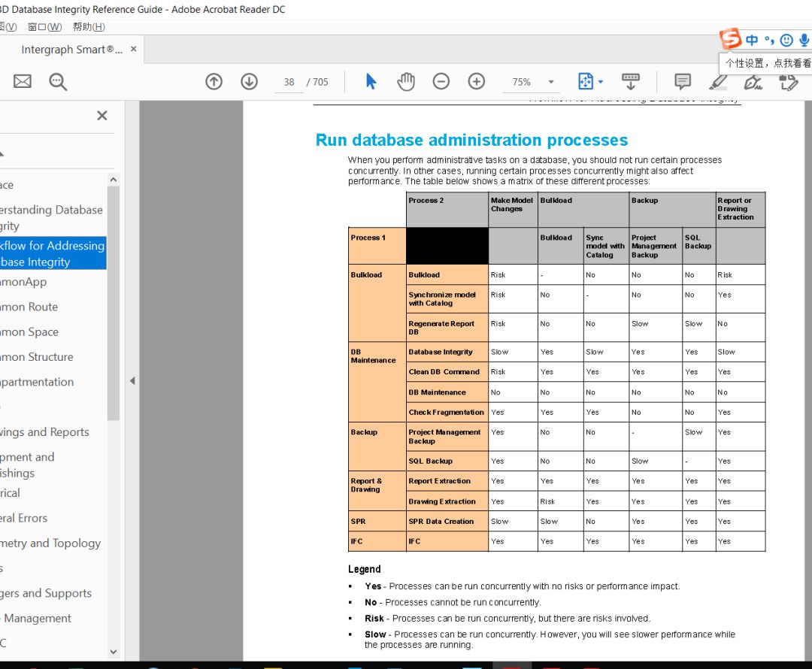Go to previous page arrow

[214, 81]
